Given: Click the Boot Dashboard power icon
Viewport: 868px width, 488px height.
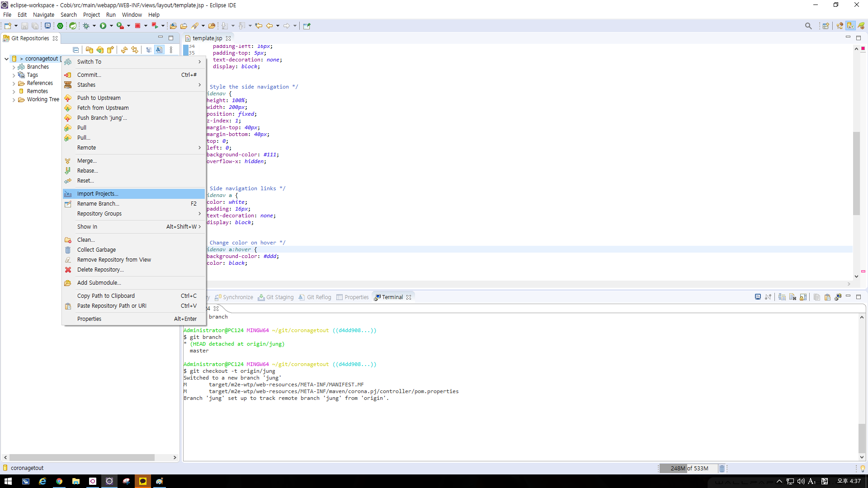Looking at the screenshot, I should 60,26.
